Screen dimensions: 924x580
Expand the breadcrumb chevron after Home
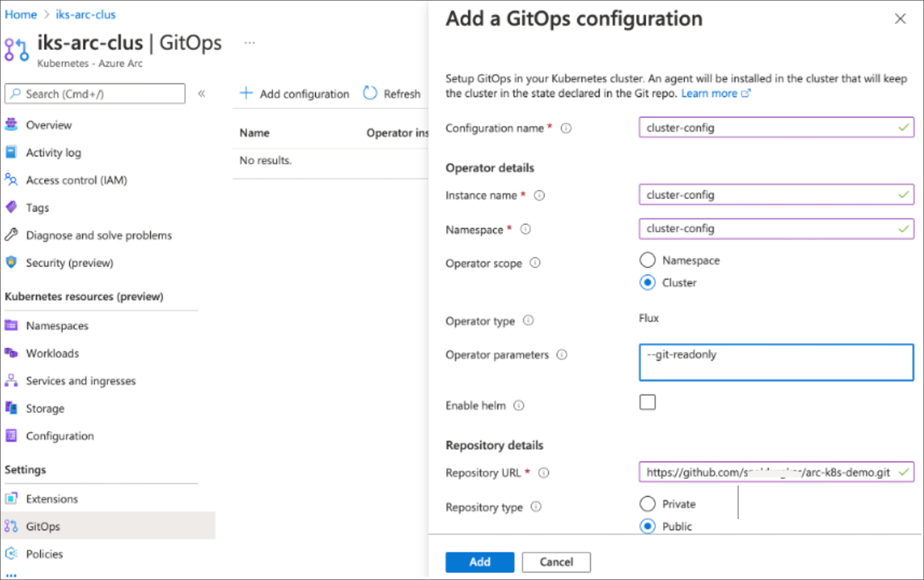click(x=46, y=14)
